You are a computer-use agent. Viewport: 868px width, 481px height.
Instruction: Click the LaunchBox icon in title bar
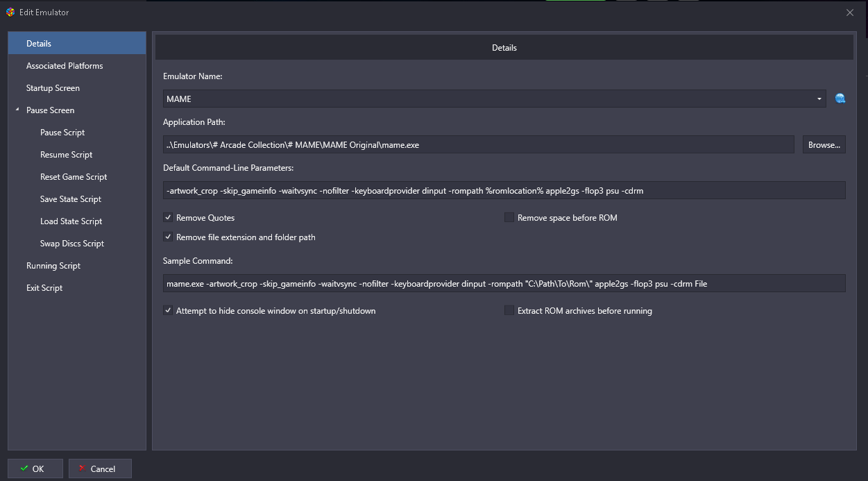coord(10,12)
